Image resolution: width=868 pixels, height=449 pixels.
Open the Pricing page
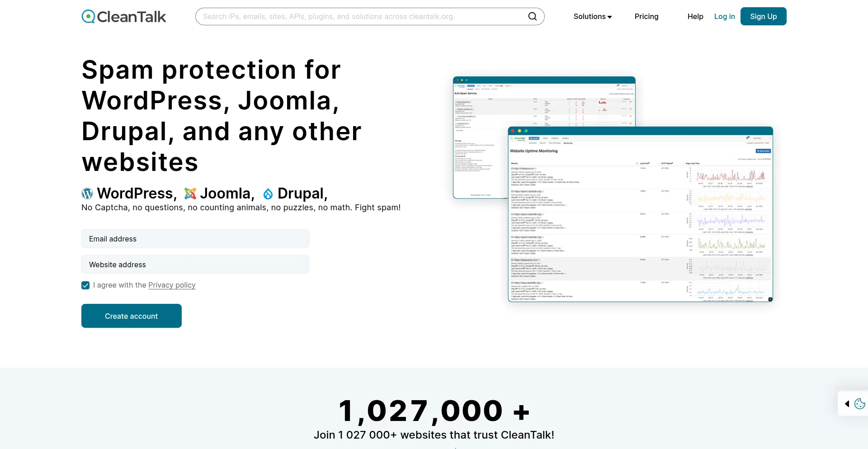(x=646, y=17)
